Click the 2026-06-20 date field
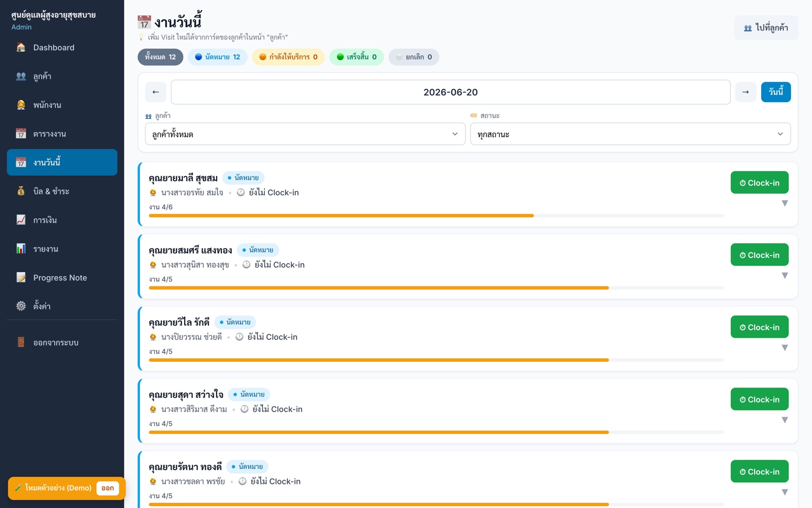The image size is (812, 508). tap(451, 92)
